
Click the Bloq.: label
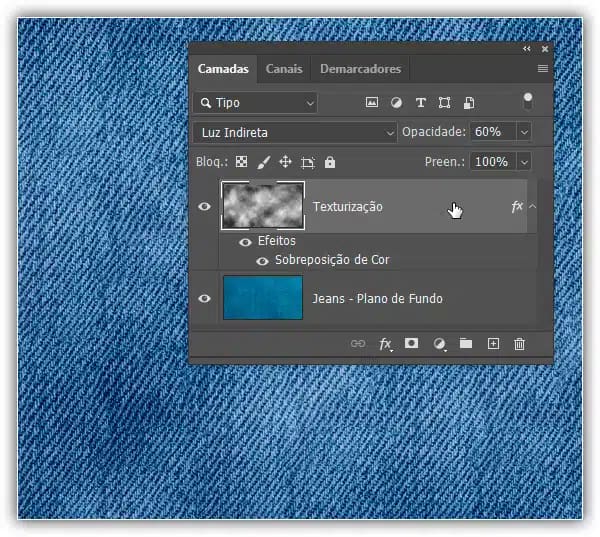coord(212,162)
